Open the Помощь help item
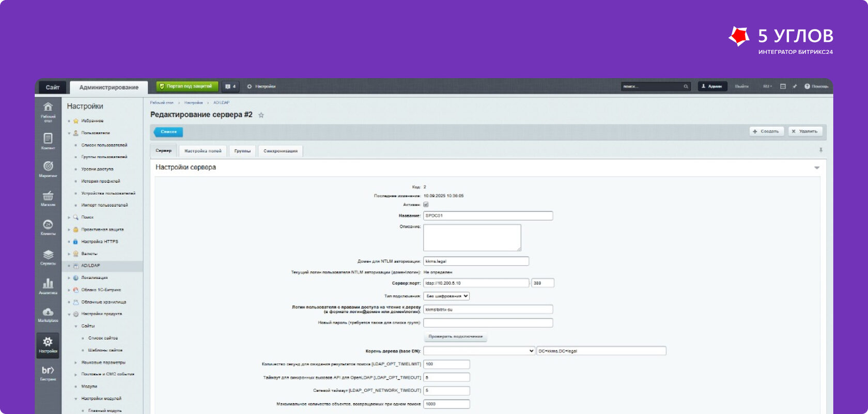This screenshot has width=868, height=414. [816, 86]
